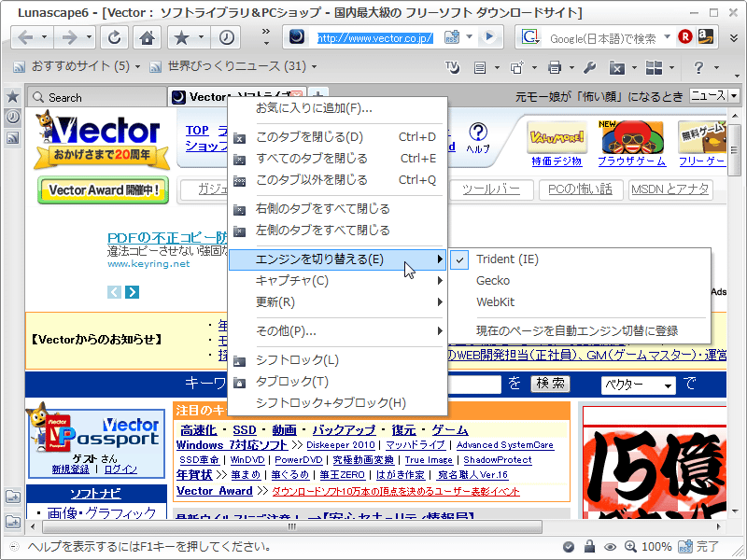Choose このタブを閉じる(D)
Screen dimensions: 747x560
pyautogui.click(x=337, y=137)
